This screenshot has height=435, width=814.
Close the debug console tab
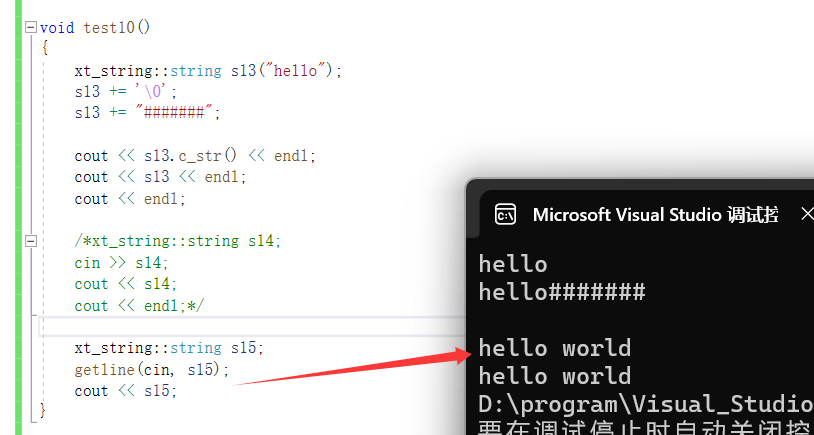[x=807, y=213]
